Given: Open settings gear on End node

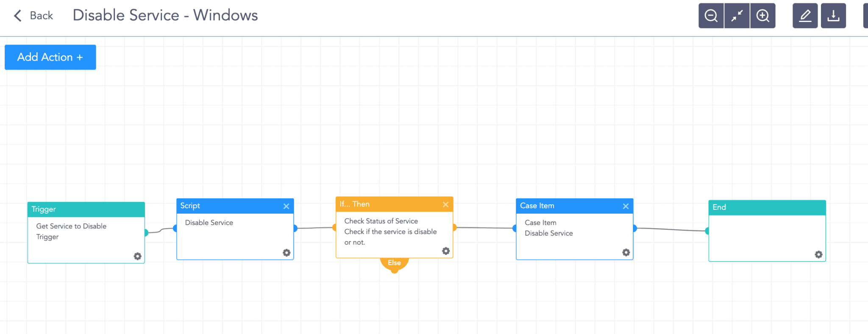Looking at the screenshot, I should click(818, 254).
